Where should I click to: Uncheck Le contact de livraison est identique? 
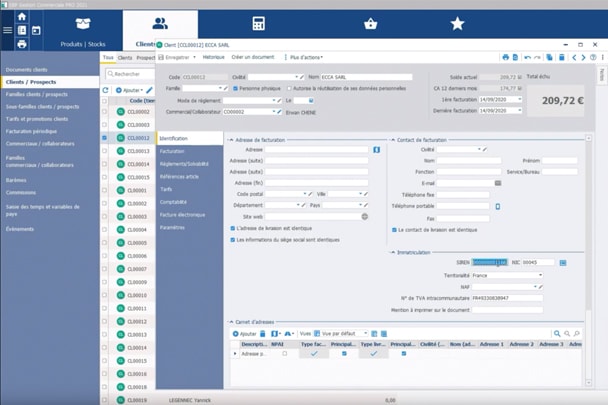pos(394,229)
